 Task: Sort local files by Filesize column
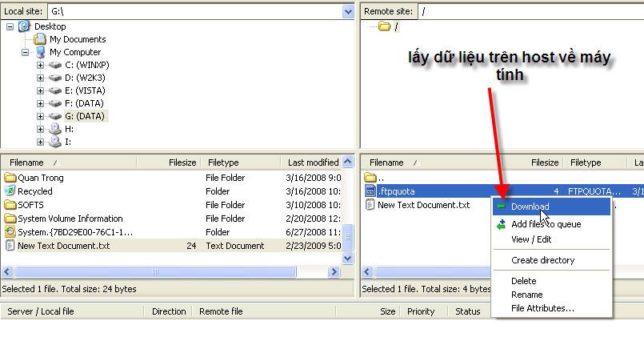(x=168, y=162)
